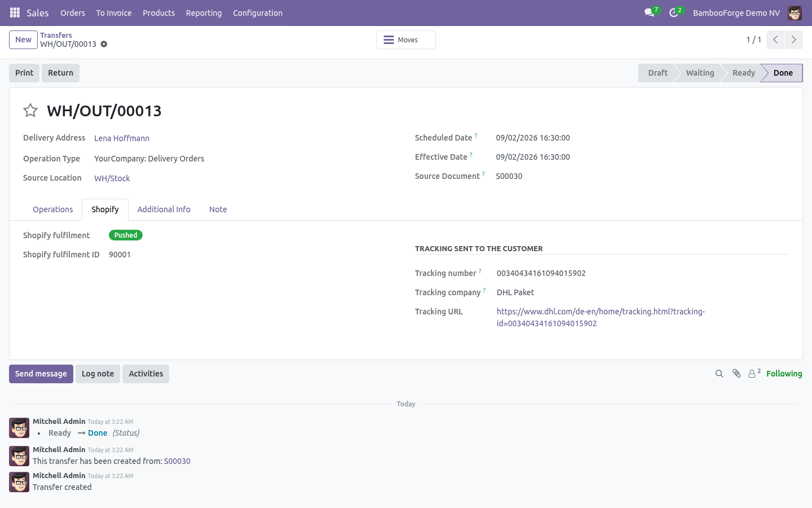Image resolution: width=812 pixels, height=508 pixels.
Task: Click avatar on the Transfer created message
Action: pos(19,482)
